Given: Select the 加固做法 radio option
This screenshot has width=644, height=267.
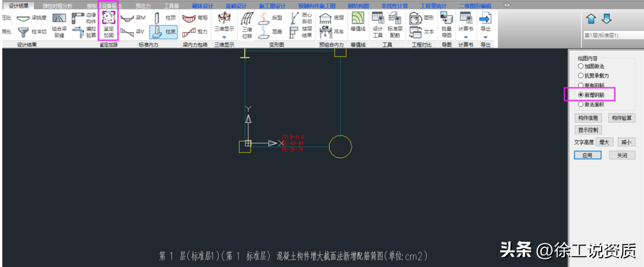Looking at the screenshot, I should [591, 66].
